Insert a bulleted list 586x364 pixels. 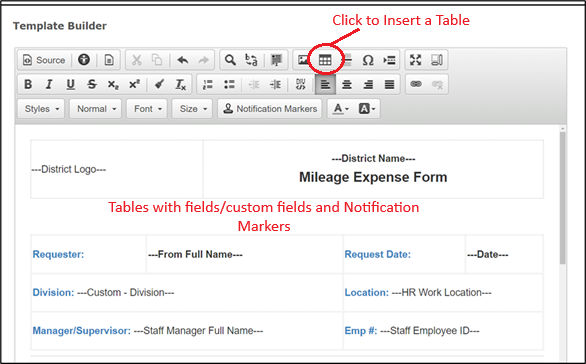229,84
